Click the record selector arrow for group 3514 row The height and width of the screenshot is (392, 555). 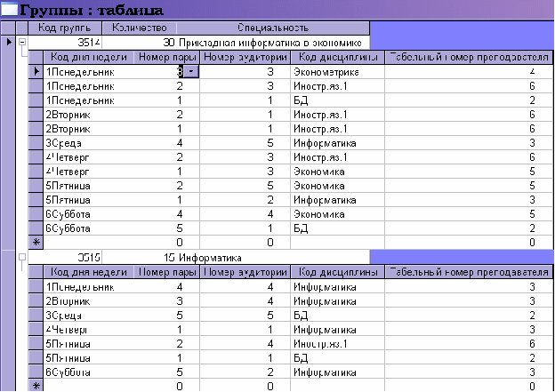(9, 42)
